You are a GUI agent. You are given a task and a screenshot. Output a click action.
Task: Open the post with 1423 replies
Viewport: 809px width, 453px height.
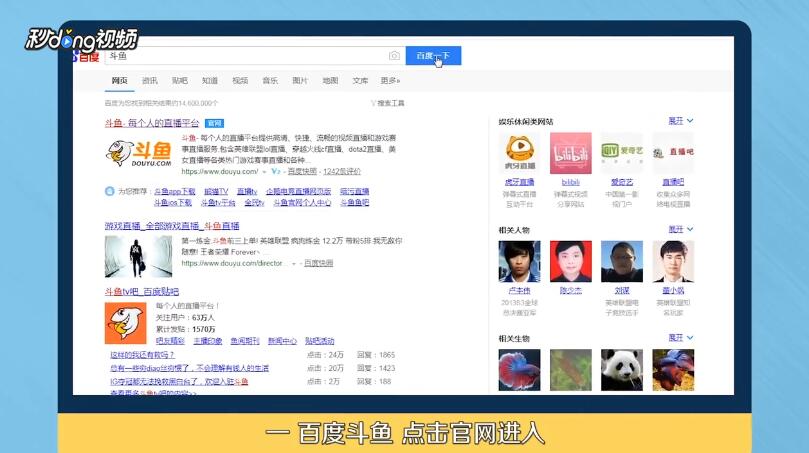(x=189, y=368)
